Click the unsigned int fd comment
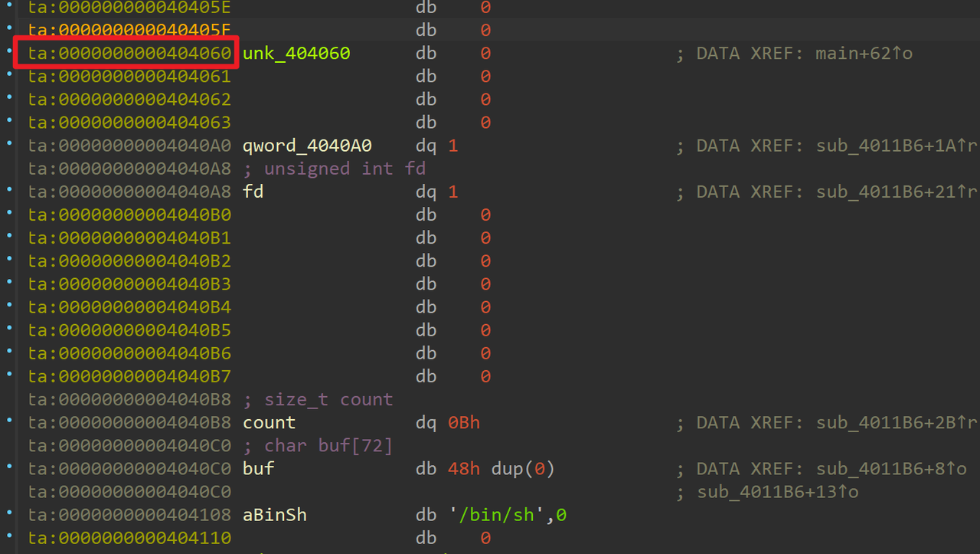 (x=334, y=169)
